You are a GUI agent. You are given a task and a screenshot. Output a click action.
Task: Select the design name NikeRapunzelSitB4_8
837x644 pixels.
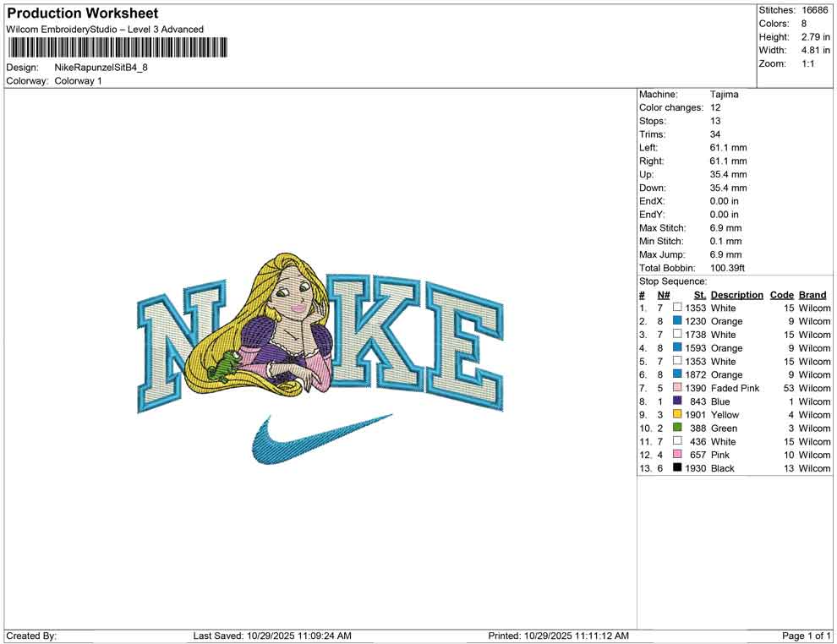(x=102, y=68)
